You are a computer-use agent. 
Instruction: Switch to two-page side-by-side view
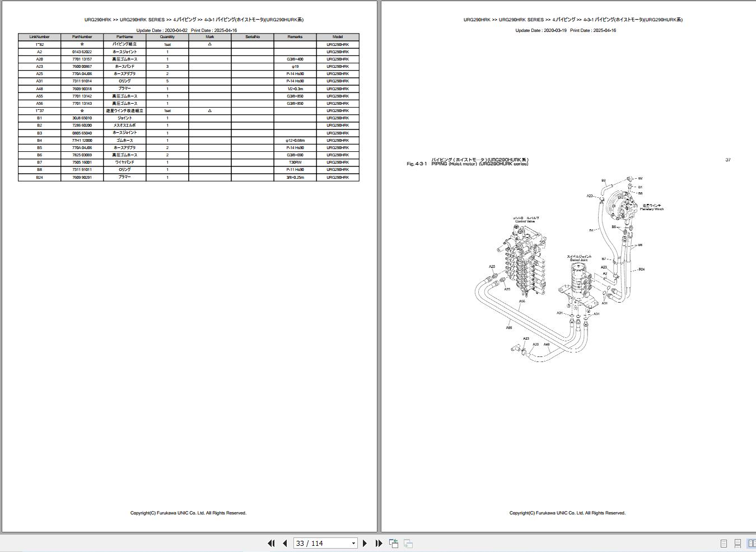(x=752, y=544)
